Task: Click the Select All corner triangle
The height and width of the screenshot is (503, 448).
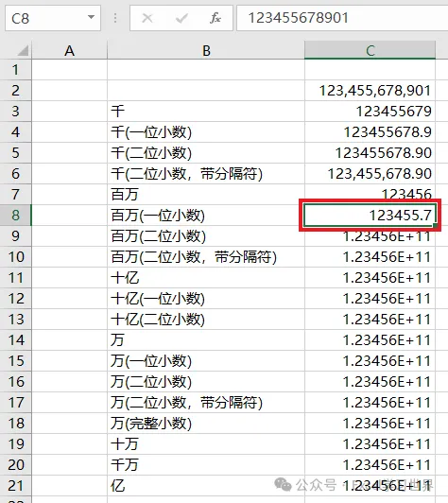Action: pos(23,51)
